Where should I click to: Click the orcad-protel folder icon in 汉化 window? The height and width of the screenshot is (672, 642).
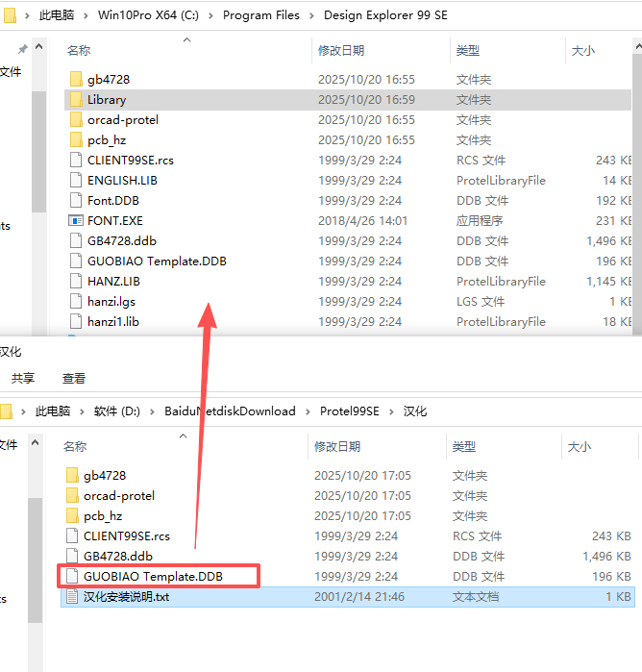click(x=72, y=495)
